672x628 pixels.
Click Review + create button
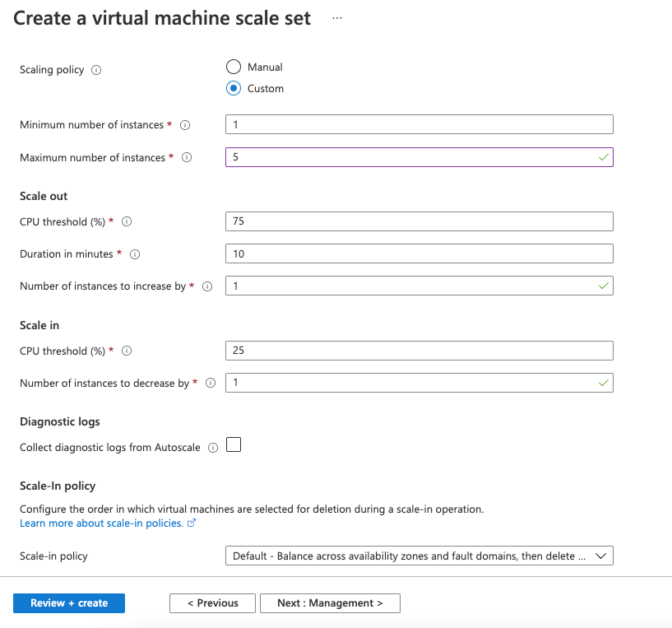coord(69,603)
